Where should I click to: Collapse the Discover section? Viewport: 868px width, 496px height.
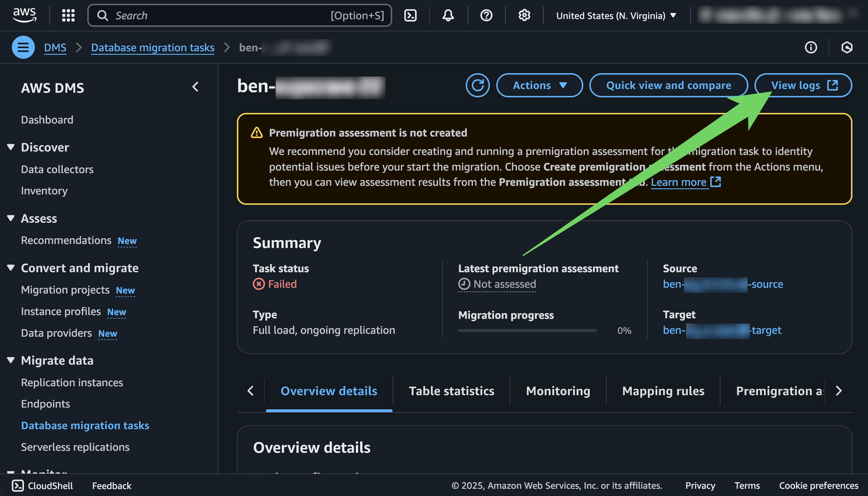pyautogui.click(x=11, y=147)
